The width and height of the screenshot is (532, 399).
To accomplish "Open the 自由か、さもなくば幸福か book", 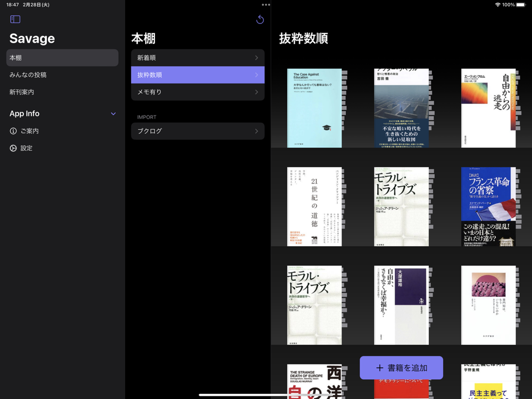I will tap(401, 305).
